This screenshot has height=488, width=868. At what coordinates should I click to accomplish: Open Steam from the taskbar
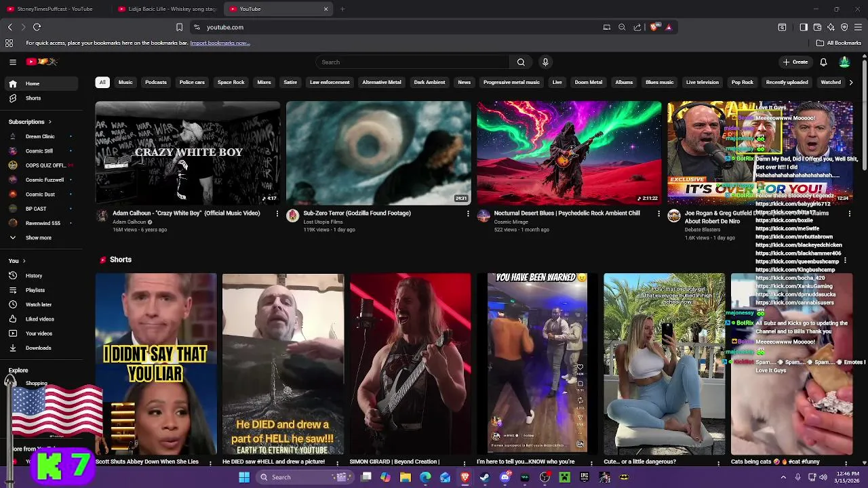tap(484, 477)
